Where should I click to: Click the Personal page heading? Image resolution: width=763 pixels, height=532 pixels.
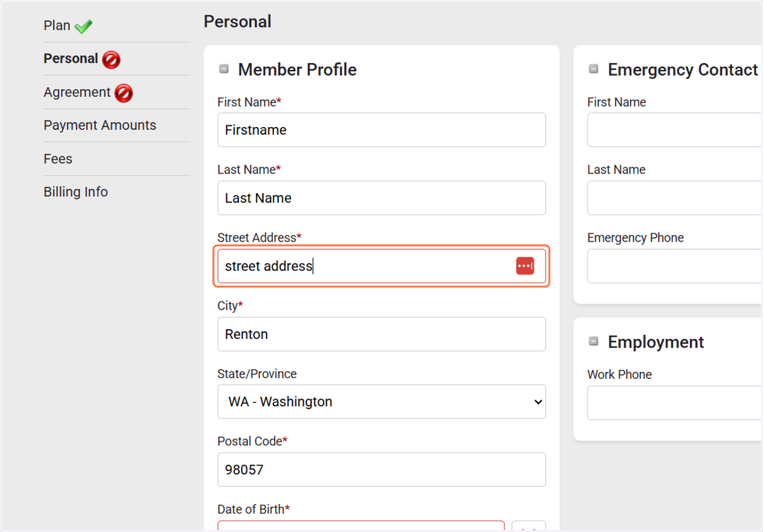coord(238,22)
